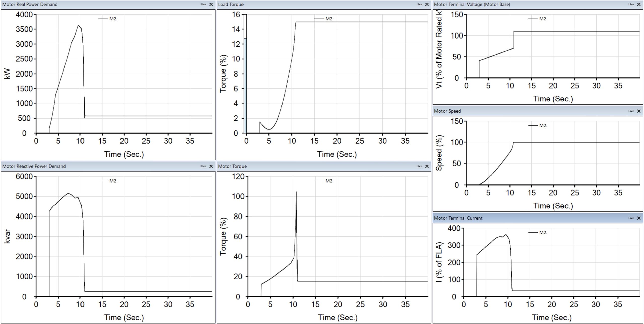The width and height of the screenshot is (644, 324).
Task: Select M2. legend in Load Torque plot
Action: (x=324, y=19)
